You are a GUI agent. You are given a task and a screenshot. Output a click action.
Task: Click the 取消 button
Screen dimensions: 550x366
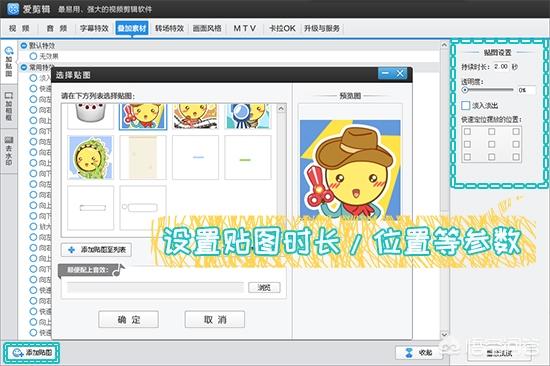pyautogui.click(x=215, y=319)
